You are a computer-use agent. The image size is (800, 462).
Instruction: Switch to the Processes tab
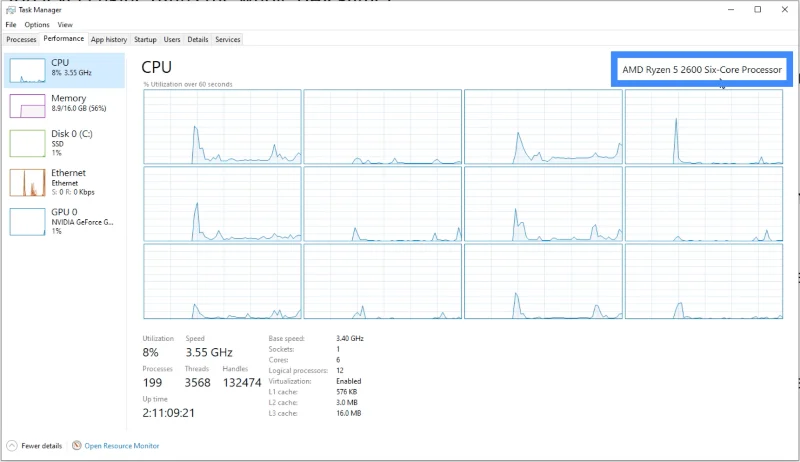point(21,39)
